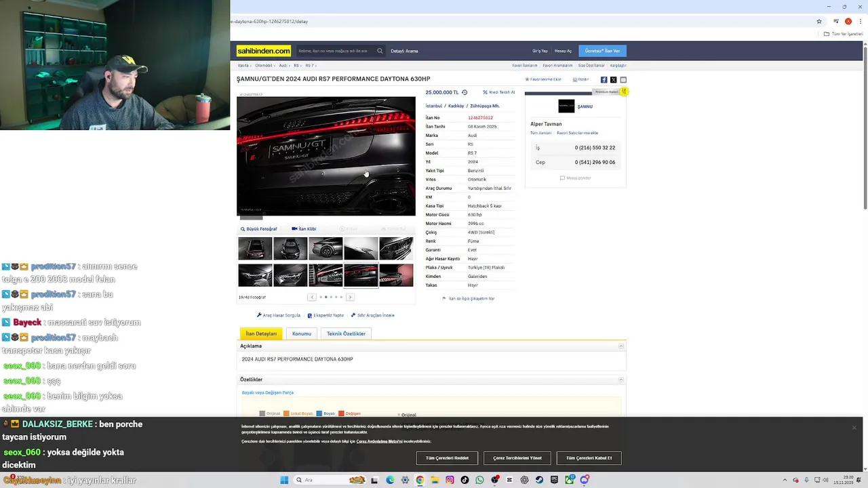Image resolution: width=868 pixels, height=488 pixels.
Task: Open Microsoft Edge from the taskbar
Action: point(390,480)
